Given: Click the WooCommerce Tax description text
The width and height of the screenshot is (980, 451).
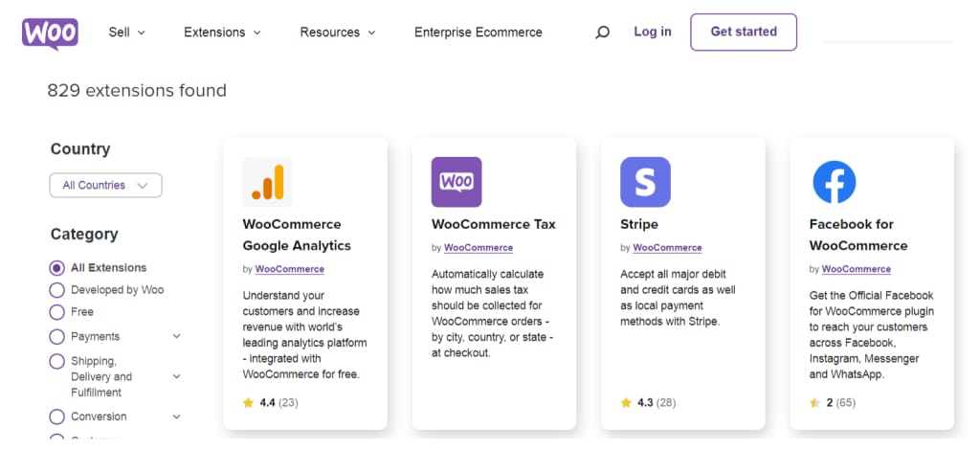Looking at the screenshot, I should click(492, 313).
